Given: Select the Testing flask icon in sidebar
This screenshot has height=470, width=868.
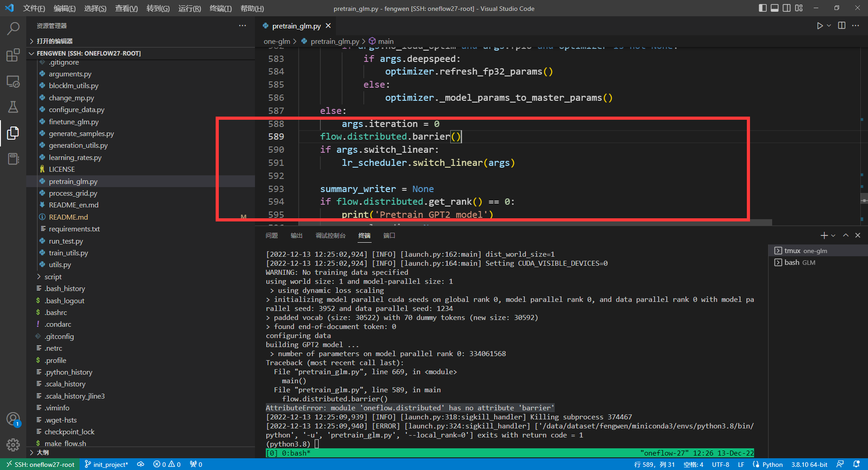Looking at the screenshot, I should tap(13, 107).
